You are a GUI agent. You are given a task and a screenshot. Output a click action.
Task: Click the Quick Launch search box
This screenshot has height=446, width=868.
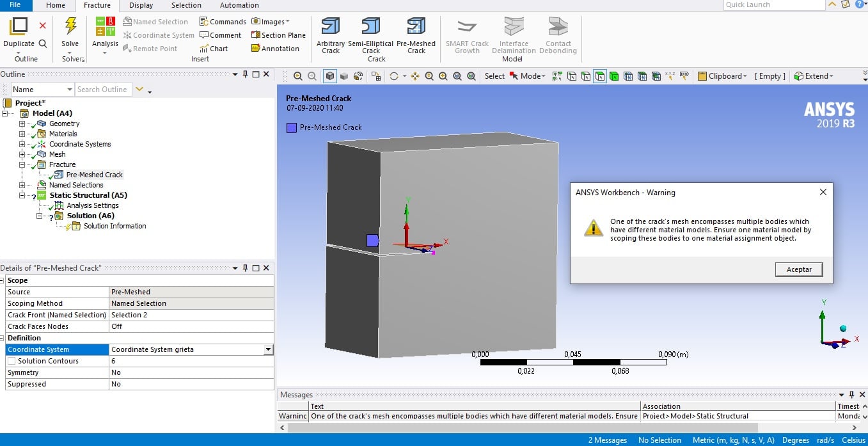(774, 4)
